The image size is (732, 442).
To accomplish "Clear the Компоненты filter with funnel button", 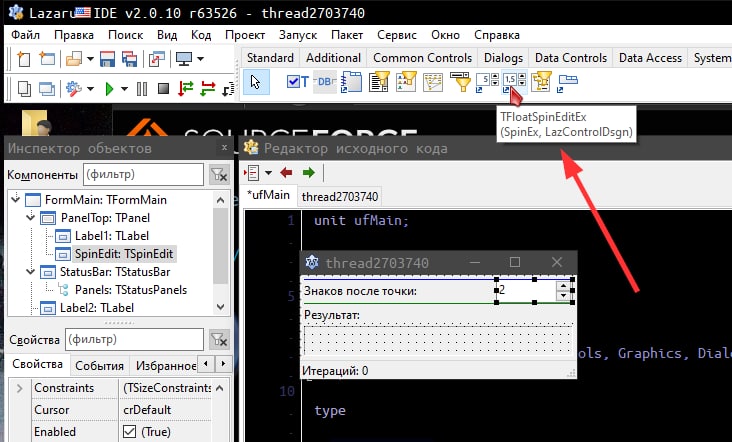I will coord(219,175).
